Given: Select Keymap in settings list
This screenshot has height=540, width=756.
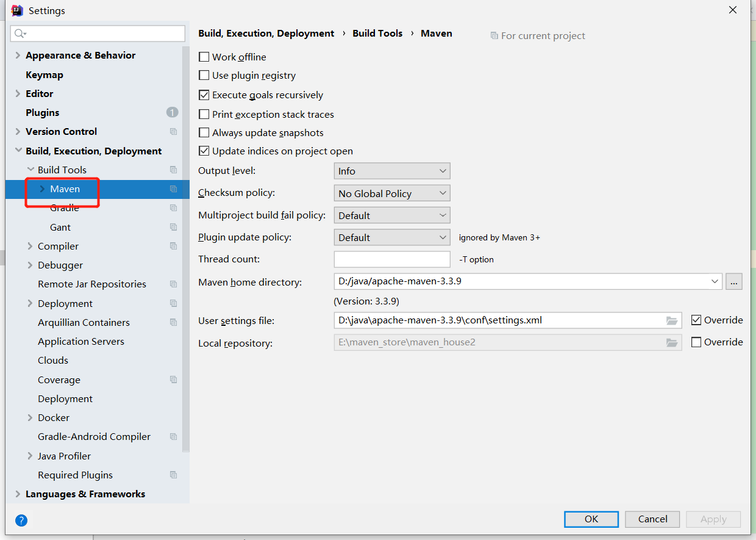Looking at the screenshot, I should pos(45,74).
